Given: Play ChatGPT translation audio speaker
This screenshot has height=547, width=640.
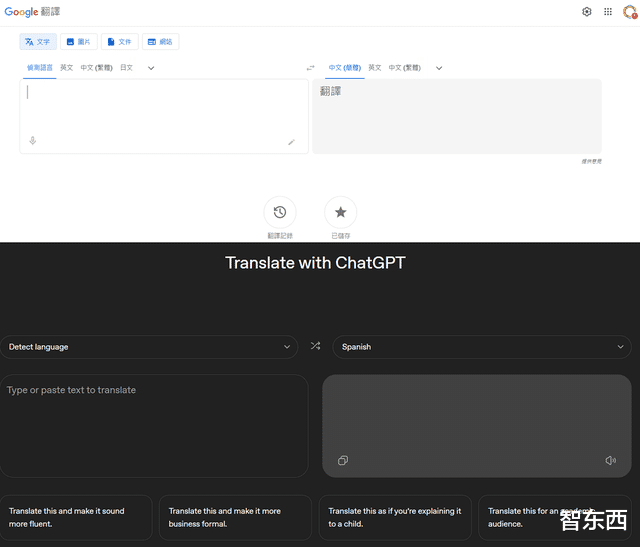Looking at the screenshot, I should 611,460.
